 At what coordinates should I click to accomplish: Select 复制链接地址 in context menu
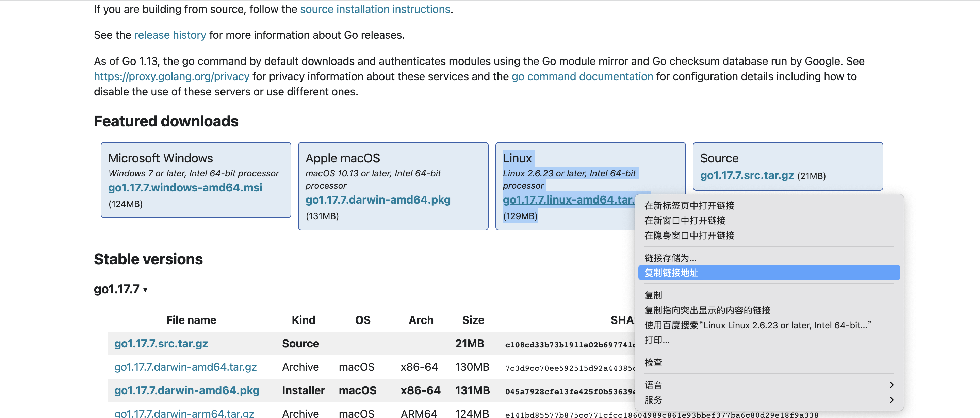pyautogui.click(x=671, y=273)
